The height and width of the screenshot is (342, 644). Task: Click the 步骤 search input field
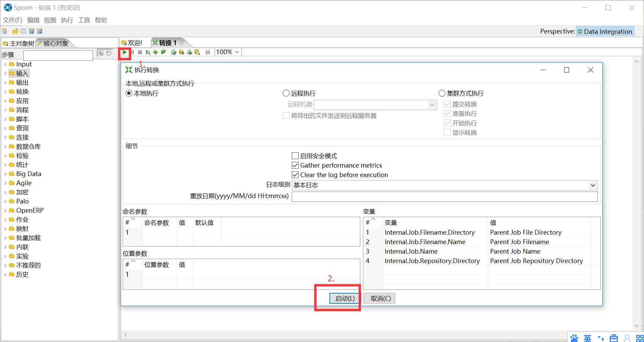(x=58, y=55)
